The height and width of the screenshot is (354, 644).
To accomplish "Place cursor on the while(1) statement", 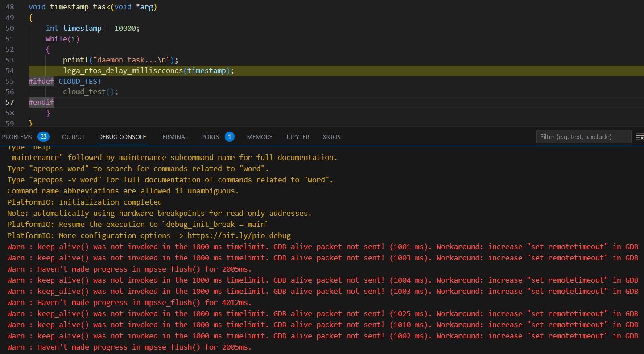I will (62, 39).
